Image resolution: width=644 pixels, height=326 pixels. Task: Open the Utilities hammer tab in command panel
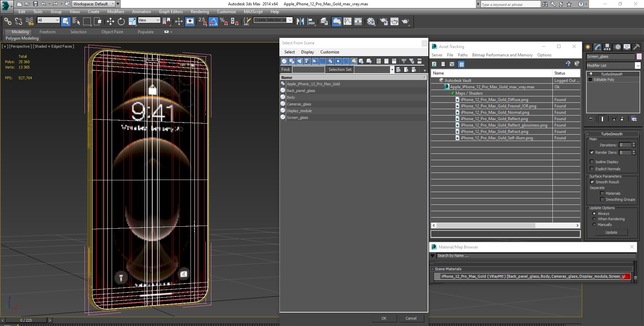636,47
